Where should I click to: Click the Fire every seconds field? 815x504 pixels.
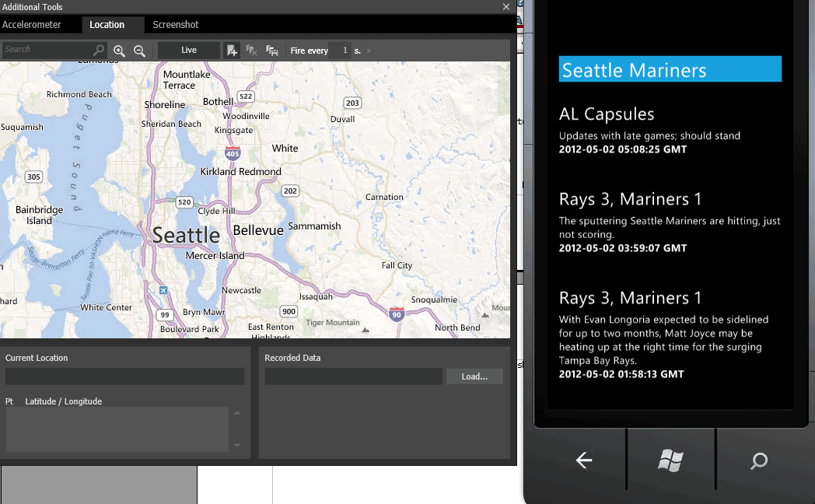click(x=341, y=51)
